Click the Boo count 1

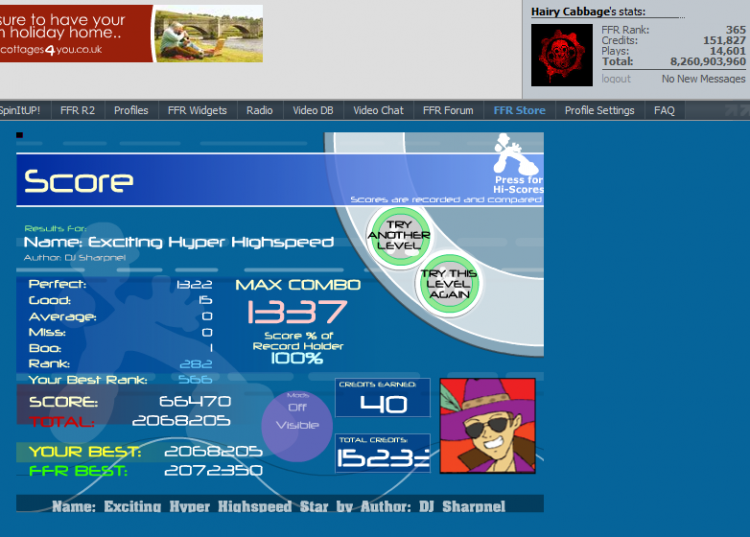[211, 348]
